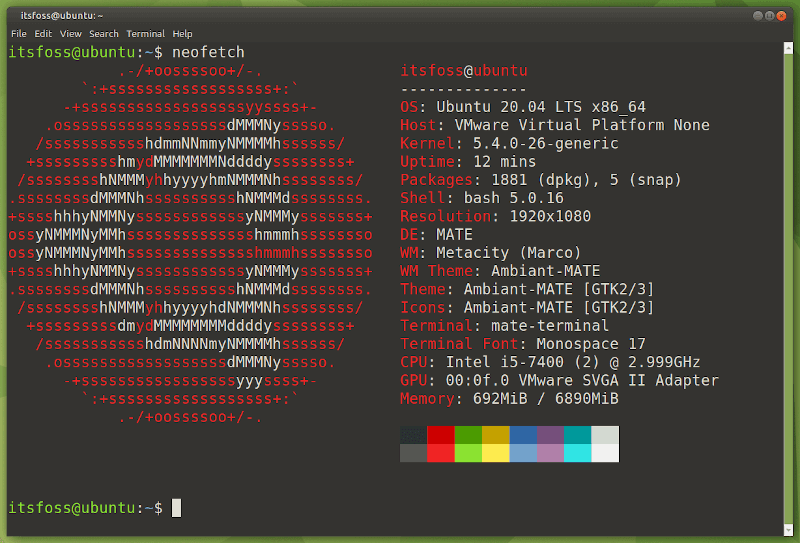Click CPU value 'Intel i5-7400 (2) @ 2.999GHz'
The width and height of the screenshot is (800, 543).
[x=573, y=362]
